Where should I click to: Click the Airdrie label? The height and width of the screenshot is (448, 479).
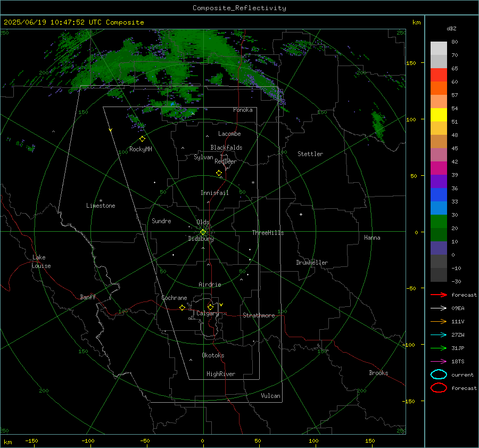click(x=210, y=284)
